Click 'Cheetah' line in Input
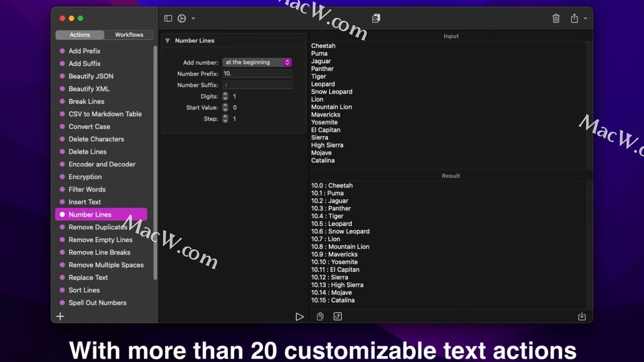Viewport: 644px width, 362px height. 323,46
